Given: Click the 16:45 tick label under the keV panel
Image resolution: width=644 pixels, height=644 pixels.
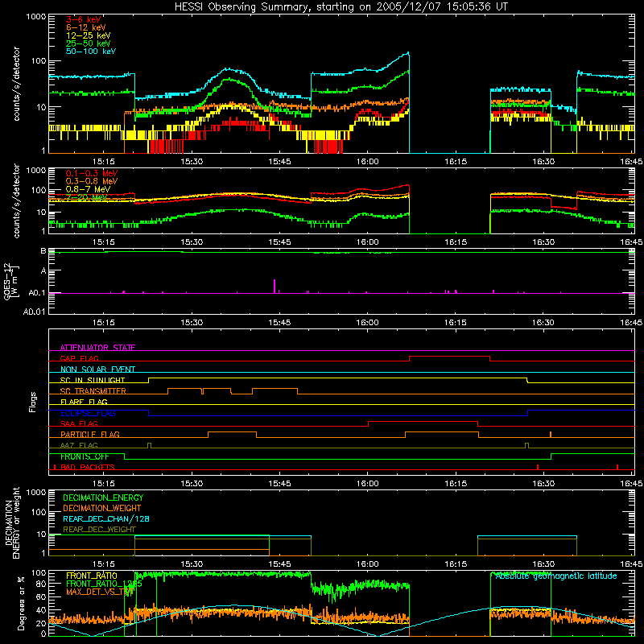Looking at the screenshot, I should pyautogui.click(x=631, y=162).
